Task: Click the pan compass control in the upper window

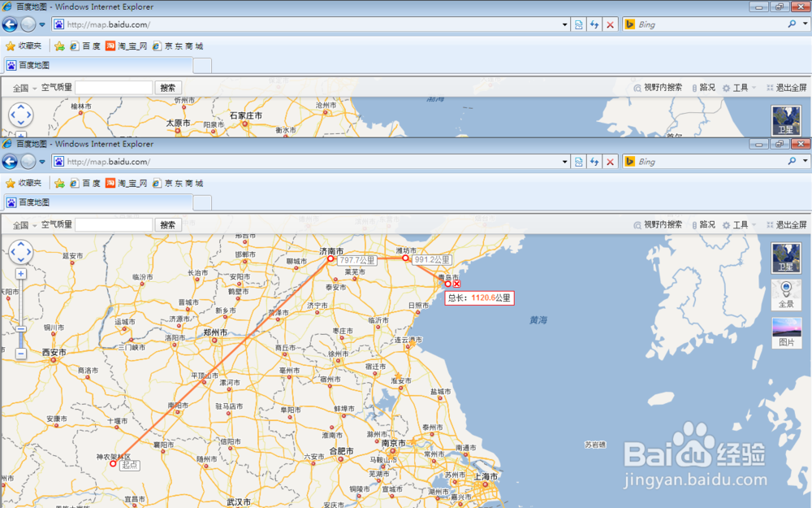Action: tap(21, 115)
